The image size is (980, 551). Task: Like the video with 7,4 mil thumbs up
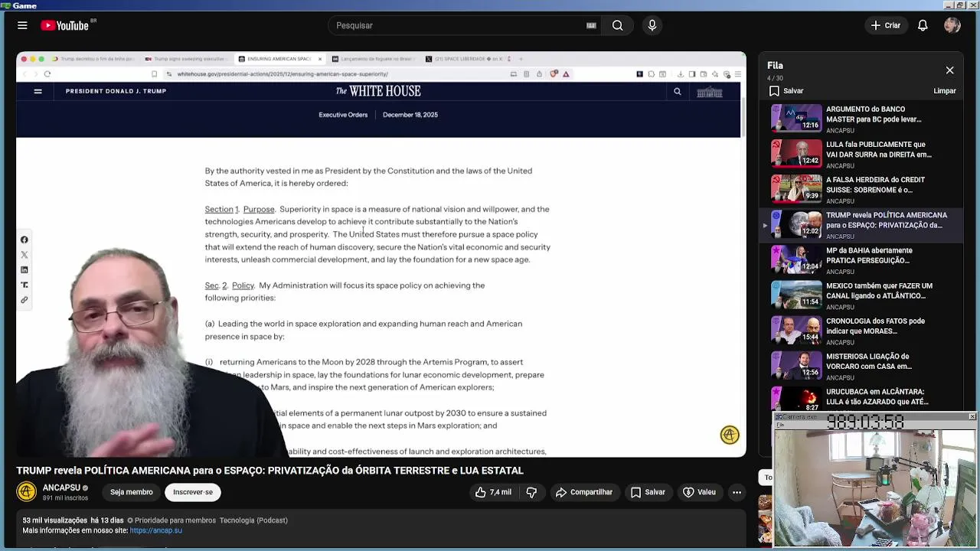pos(493,492)
